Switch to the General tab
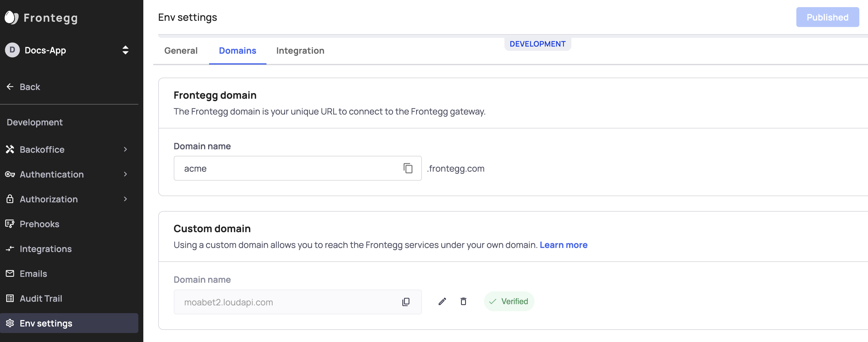 point(181,51)
